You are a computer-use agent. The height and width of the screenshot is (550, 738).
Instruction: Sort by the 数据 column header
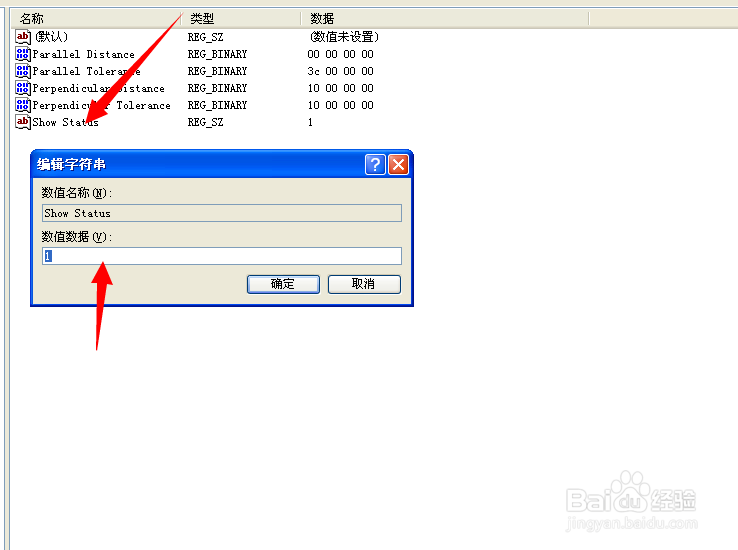(x=445, y=19)
